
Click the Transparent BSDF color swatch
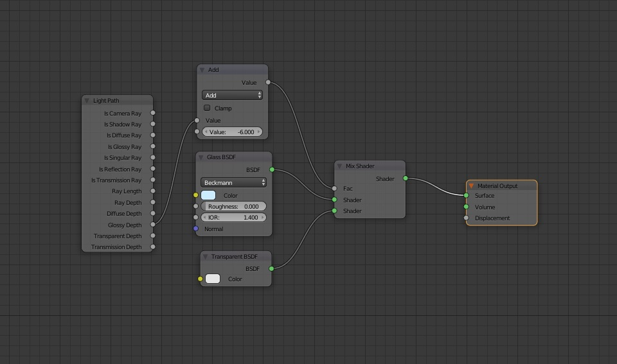(213, 279)
